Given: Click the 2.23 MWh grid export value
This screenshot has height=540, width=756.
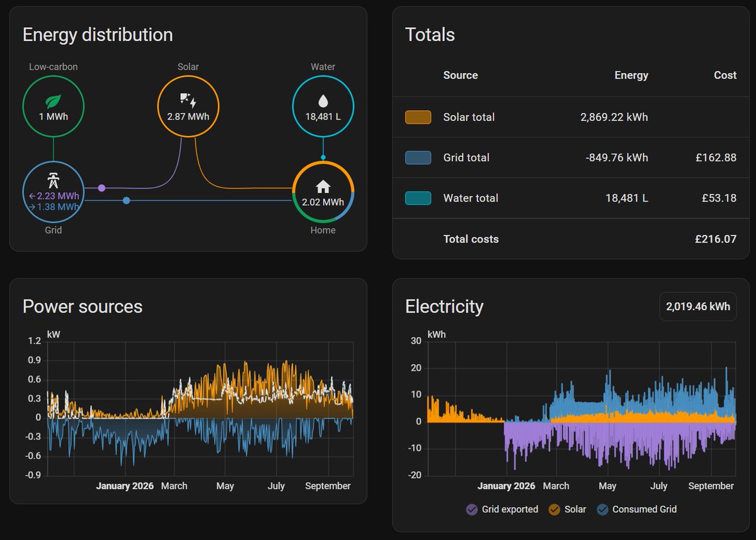Looking at the screenshot, I should [x=54, y=196].
